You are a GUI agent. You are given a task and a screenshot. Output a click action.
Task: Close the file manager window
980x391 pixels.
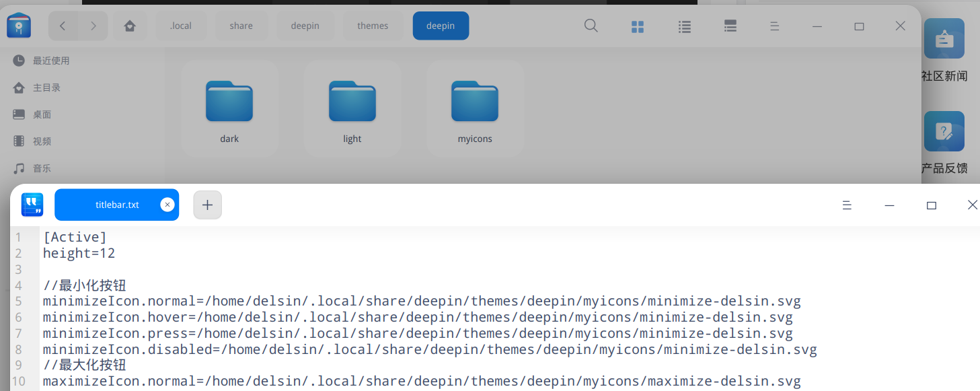[x=901, y=26]
